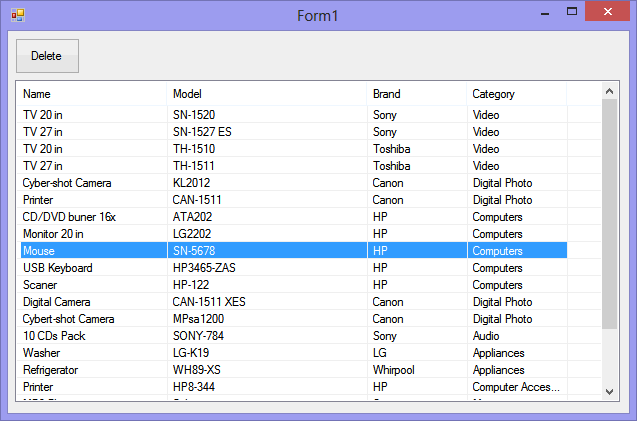Select the Digital Camera row

coord(294,302)
